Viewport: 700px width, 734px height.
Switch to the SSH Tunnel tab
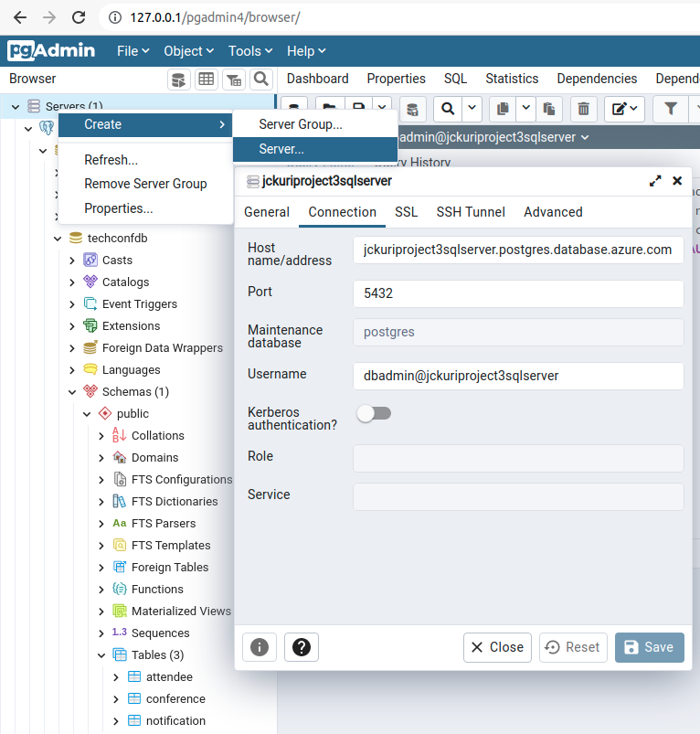pos(471,213)
